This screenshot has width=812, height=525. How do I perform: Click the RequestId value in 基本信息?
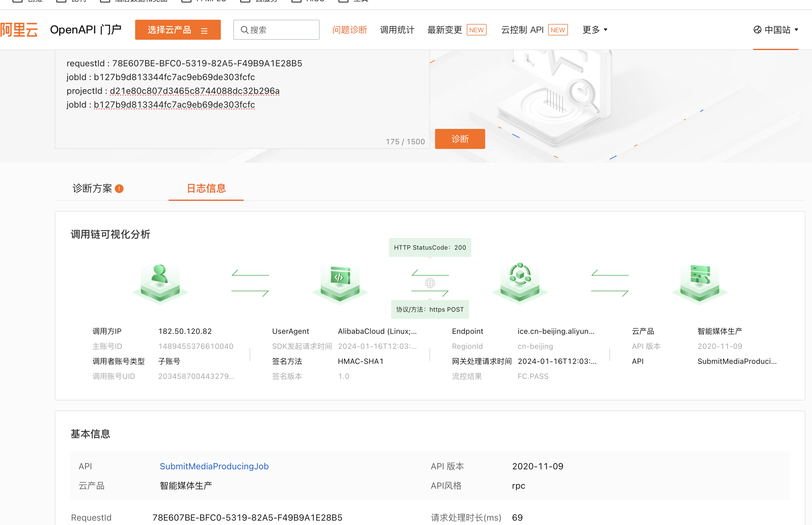(247, 517)
